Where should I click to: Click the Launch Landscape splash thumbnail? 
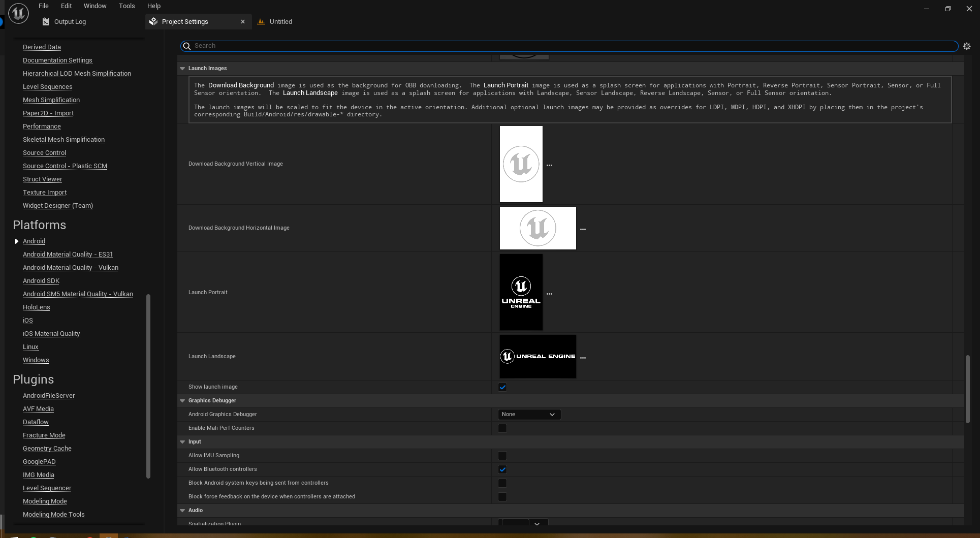tap(538, 356)
